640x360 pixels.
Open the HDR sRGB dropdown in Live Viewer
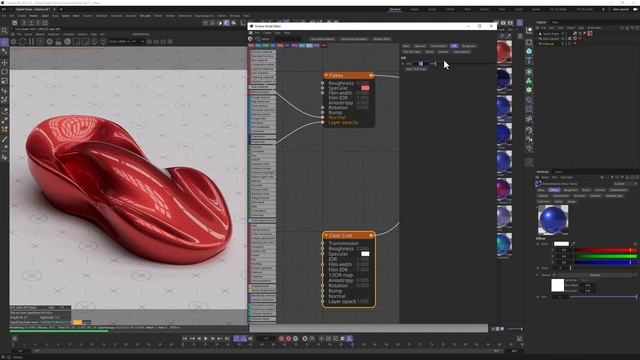pos(119,42)
